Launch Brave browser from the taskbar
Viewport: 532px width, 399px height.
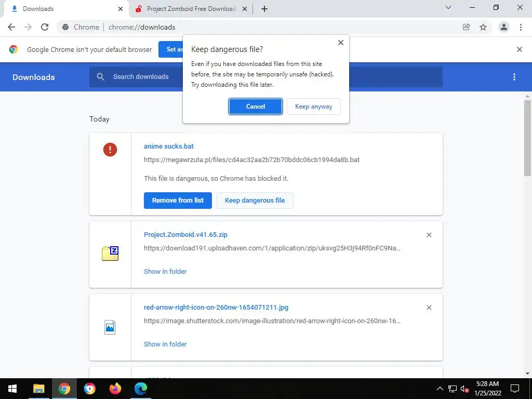pos(89,389)
